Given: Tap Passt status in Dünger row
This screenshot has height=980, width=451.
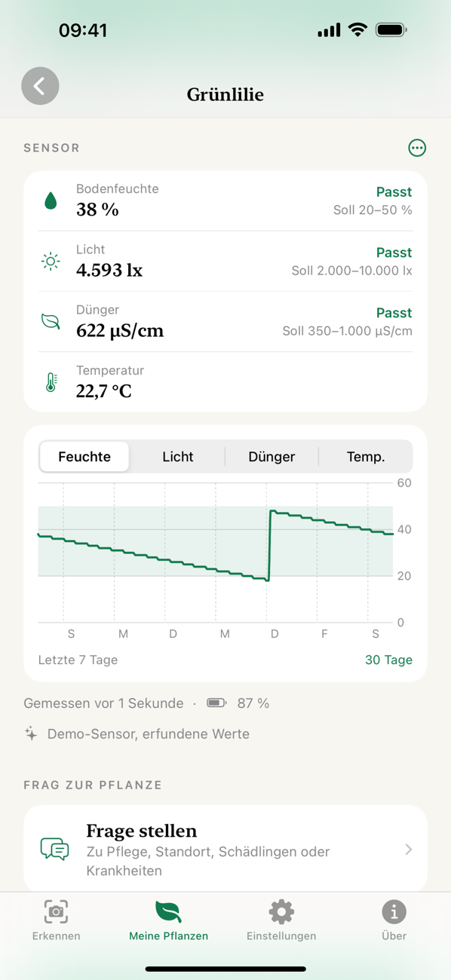Looking at the screenshot, I should pos(394,313).
